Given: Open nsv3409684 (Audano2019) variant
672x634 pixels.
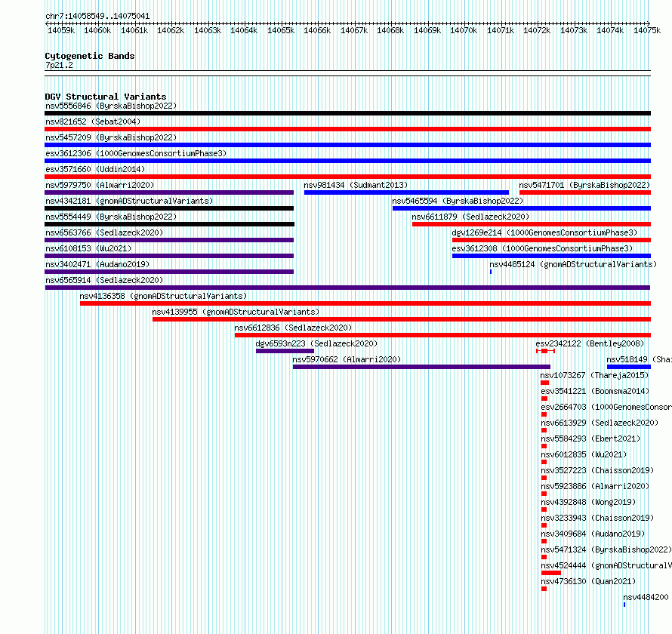Looking at the screenshot, I should click(x=593, y=534).
